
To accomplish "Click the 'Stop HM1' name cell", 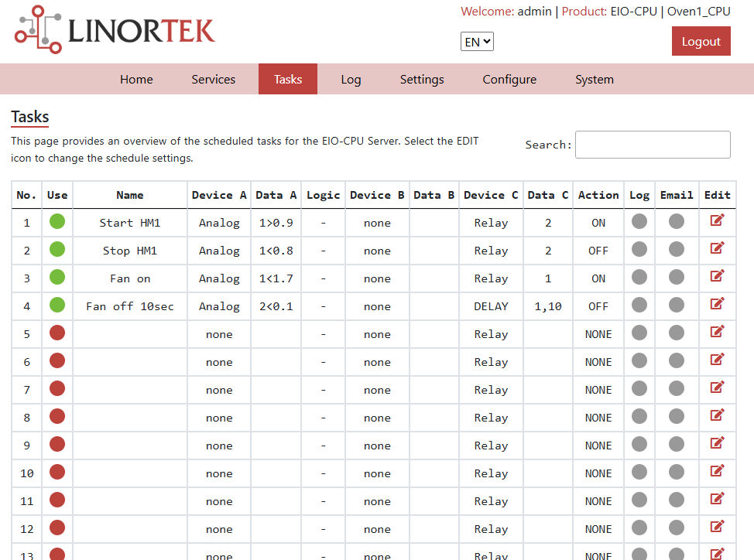I will tap(130, 251).
